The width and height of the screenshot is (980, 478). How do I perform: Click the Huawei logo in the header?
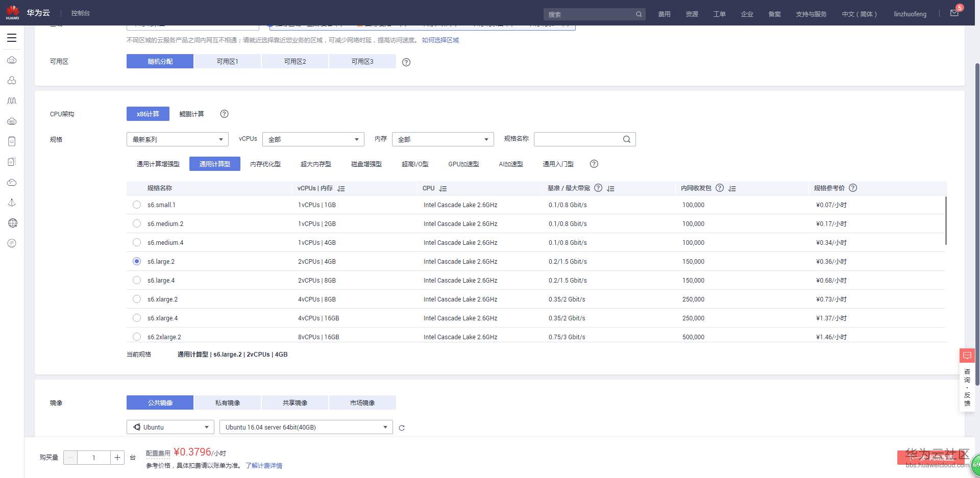(12, 12)
